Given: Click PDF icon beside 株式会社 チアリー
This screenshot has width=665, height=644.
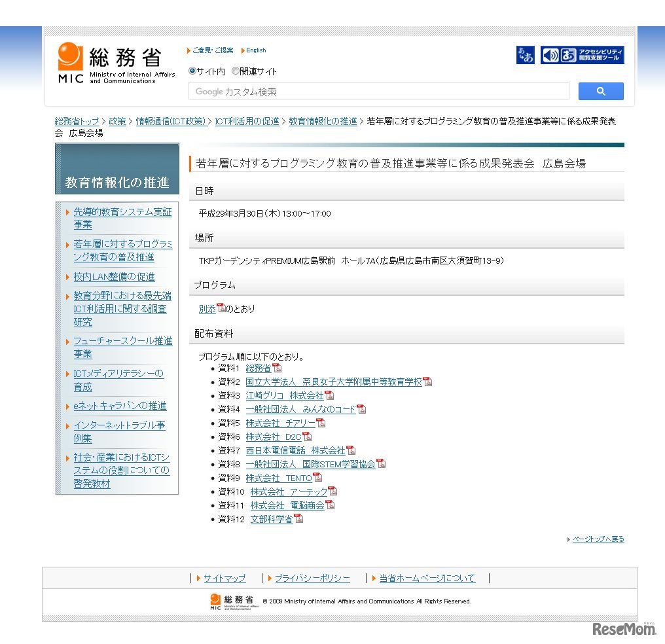Looking at the screenshot, I should [x=321, y=423].
